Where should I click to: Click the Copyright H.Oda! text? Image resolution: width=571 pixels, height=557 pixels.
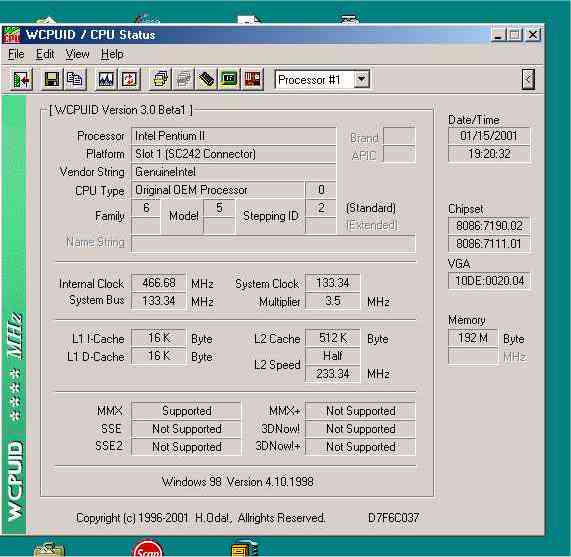click(200, 518)
